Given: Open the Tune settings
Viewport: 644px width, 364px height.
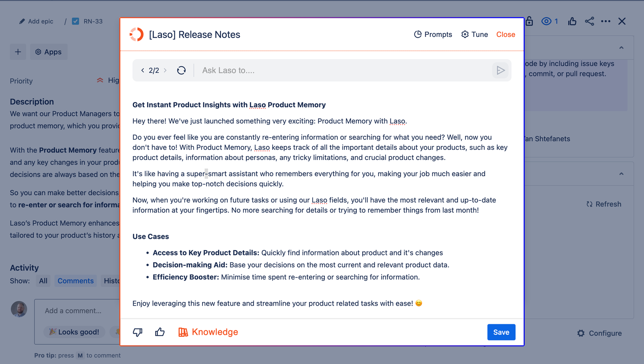Looking at the screenshot, I should tap(475, 34).
